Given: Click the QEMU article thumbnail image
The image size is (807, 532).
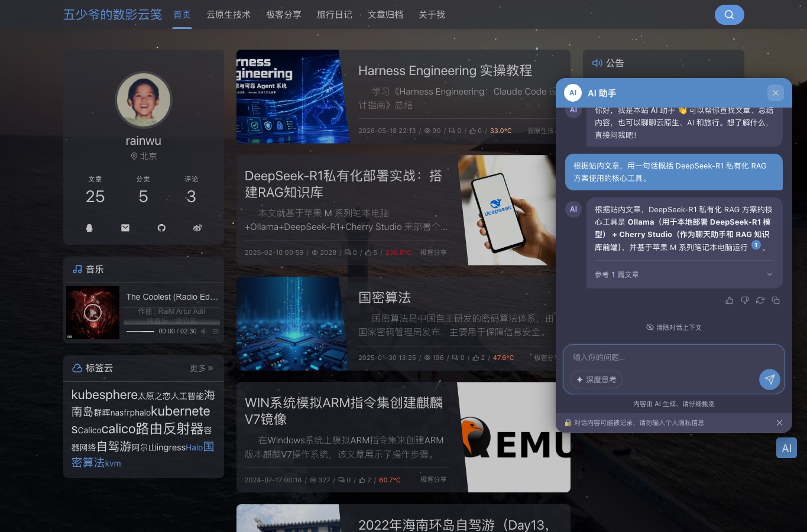Looking at the screenshot, I should 514,437.
